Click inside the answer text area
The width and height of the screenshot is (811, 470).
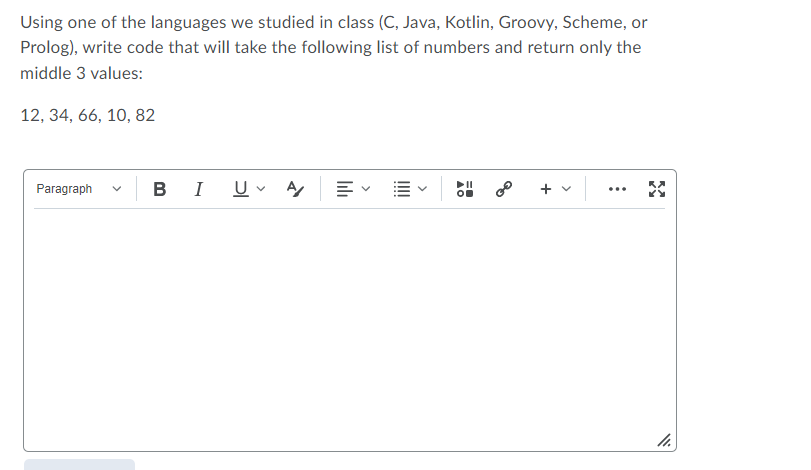pos(350,329)
